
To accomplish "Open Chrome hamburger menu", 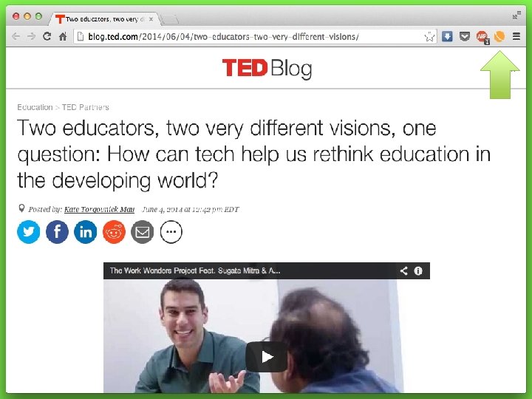I will (516, 36).
